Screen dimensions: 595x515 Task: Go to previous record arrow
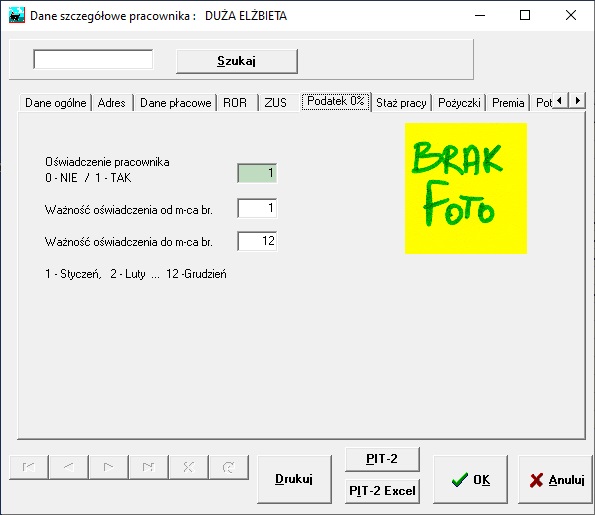coord(69,467)
